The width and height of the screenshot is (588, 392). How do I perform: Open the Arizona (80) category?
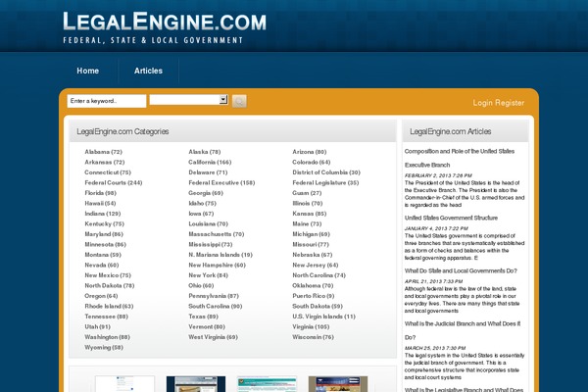310,152
